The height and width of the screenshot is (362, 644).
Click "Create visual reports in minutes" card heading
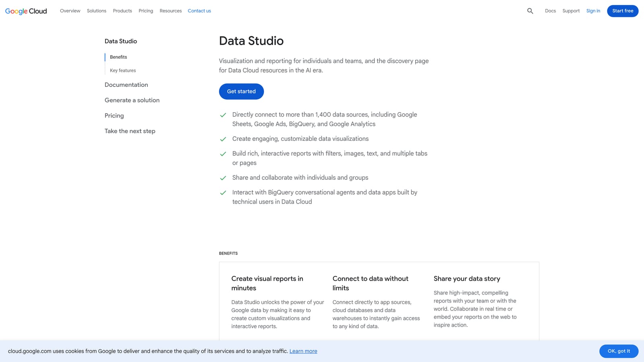267,283
